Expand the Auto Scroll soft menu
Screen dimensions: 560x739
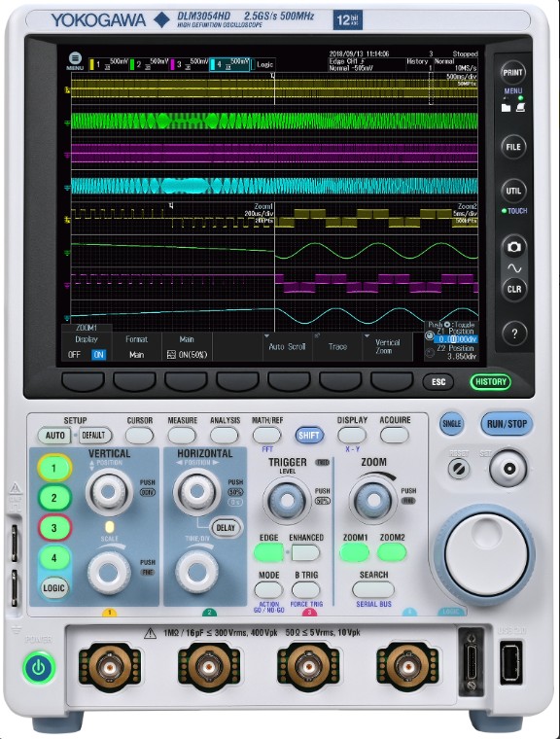click(x=287, y=346)
